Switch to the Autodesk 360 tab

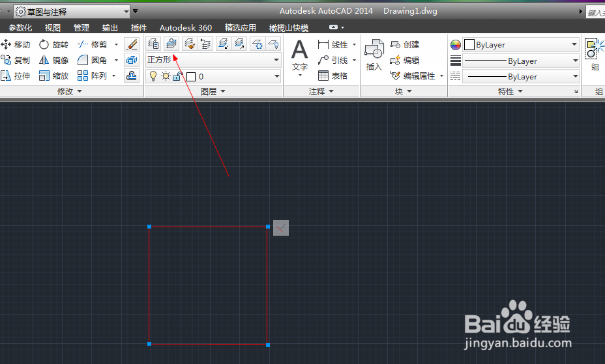pos(186,28)
